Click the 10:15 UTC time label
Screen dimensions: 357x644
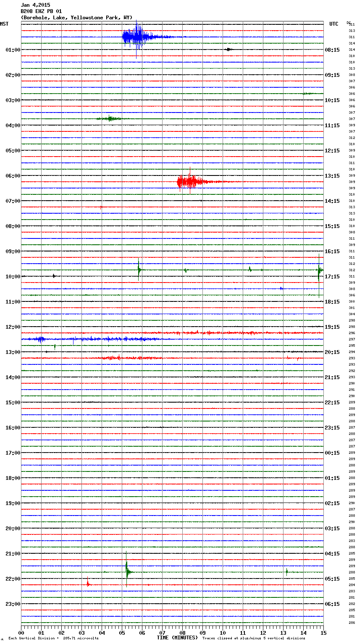pyautogui.click(x=332, y=100)
